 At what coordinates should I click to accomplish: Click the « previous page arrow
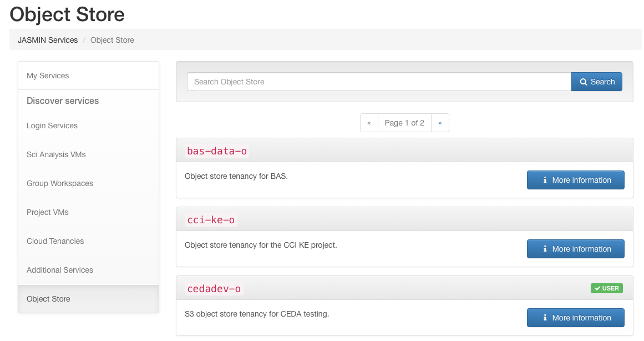click(x=369, y=123)
